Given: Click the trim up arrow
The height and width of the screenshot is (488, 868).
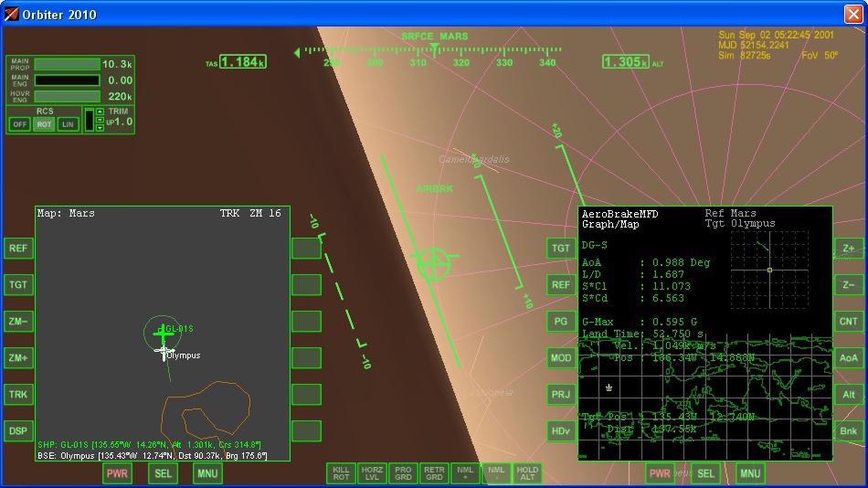Looking at the screenshot, I should (x=100, y=112).
